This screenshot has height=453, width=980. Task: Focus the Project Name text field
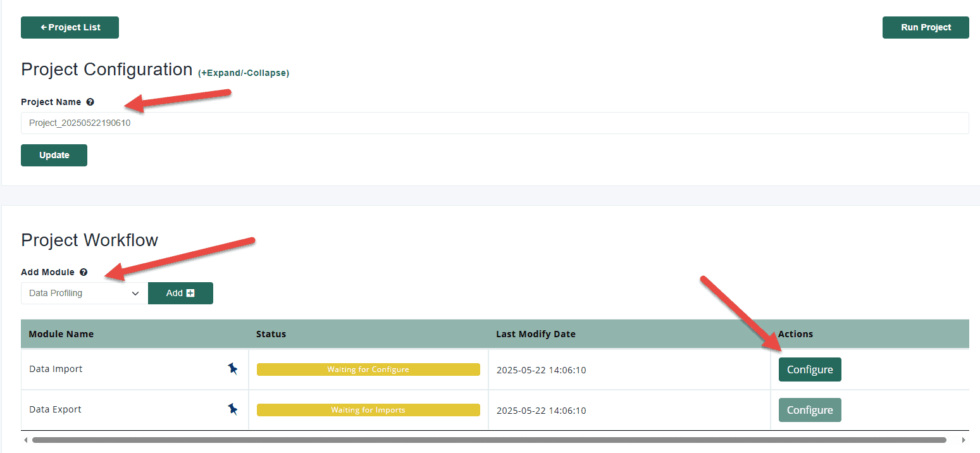click(x=493, y=123)
